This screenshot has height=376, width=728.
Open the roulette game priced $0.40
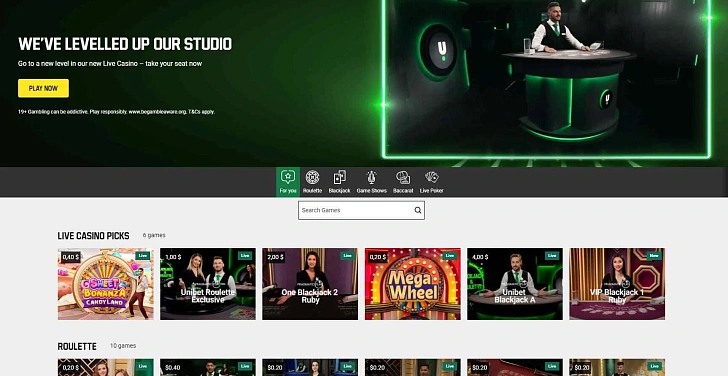coord(208,367)
